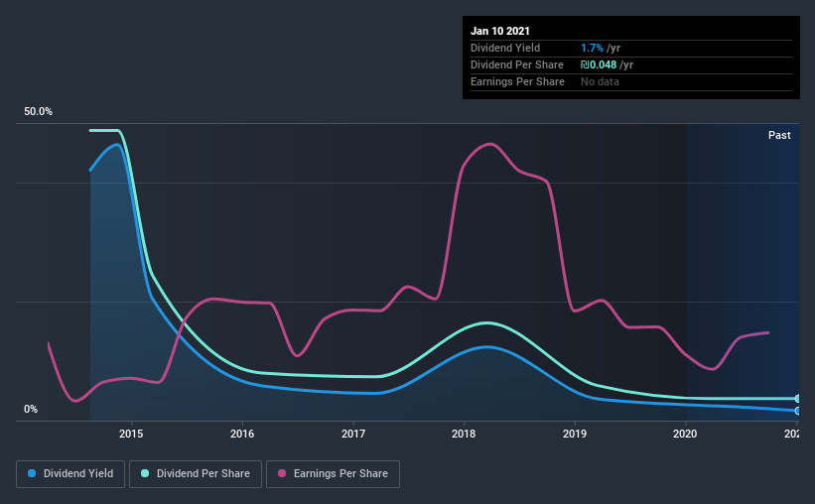Click the 50.0% y-axis label
This screenshot has height=504, width=815.
(38, 112)
